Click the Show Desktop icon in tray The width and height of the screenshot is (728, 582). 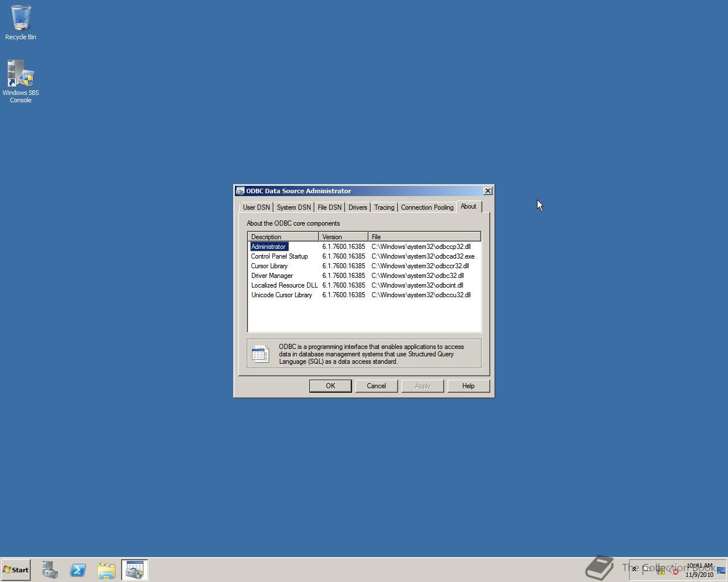tap(721, 570)
